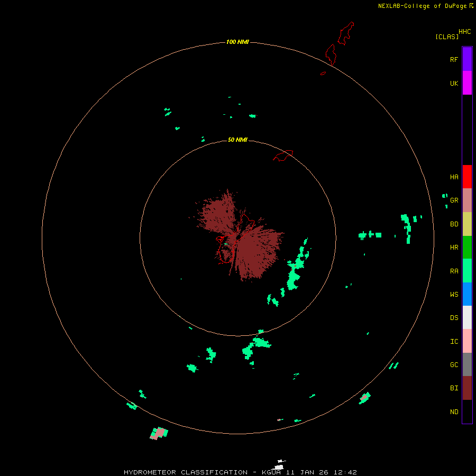Click the 'DS' legend label

(x=454, y=318)
